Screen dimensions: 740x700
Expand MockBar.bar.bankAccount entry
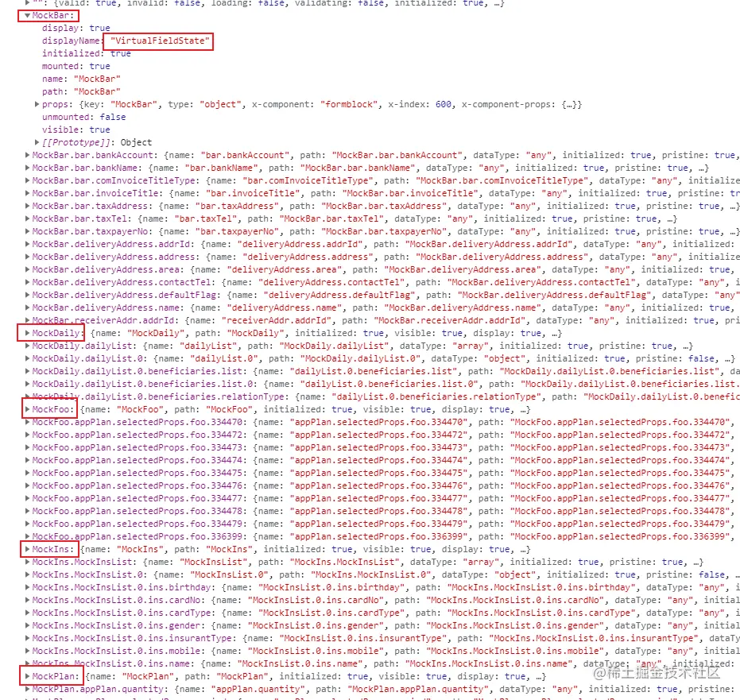(27, 155)
